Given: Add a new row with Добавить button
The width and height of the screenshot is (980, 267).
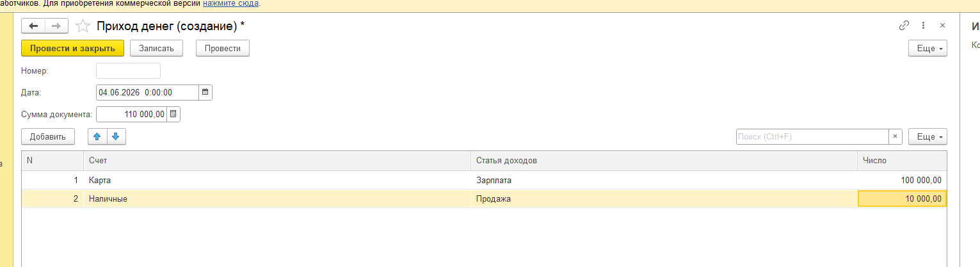Looking at the screenshot, I should click(x=48, y=136).
